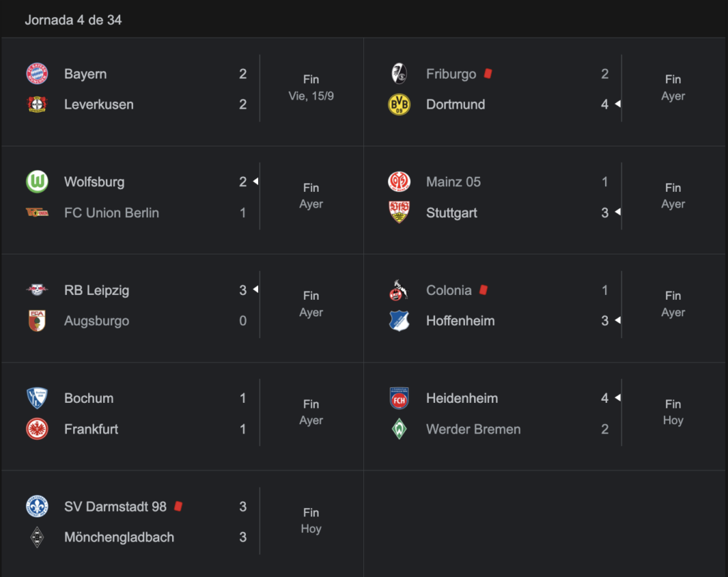
Task: Click the red card by SV Darmstadt 98
Action: 178,506
